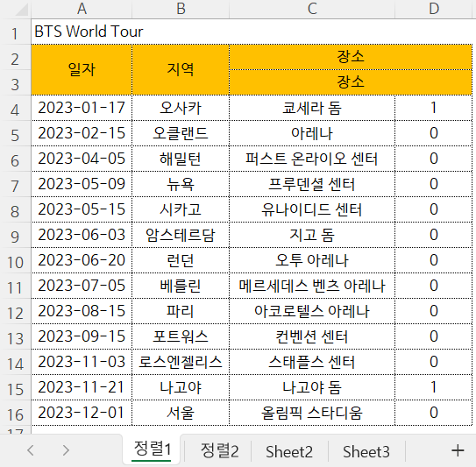Viewport: 476px width, 467px height.
Task: Select the 일자 header cell
Action: (x=82, y=70)
